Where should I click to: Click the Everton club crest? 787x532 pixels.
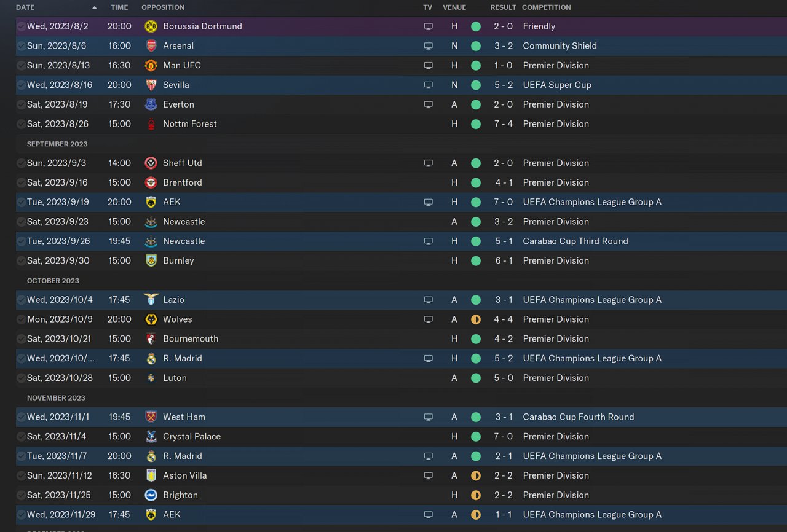[x=151, y=104]
